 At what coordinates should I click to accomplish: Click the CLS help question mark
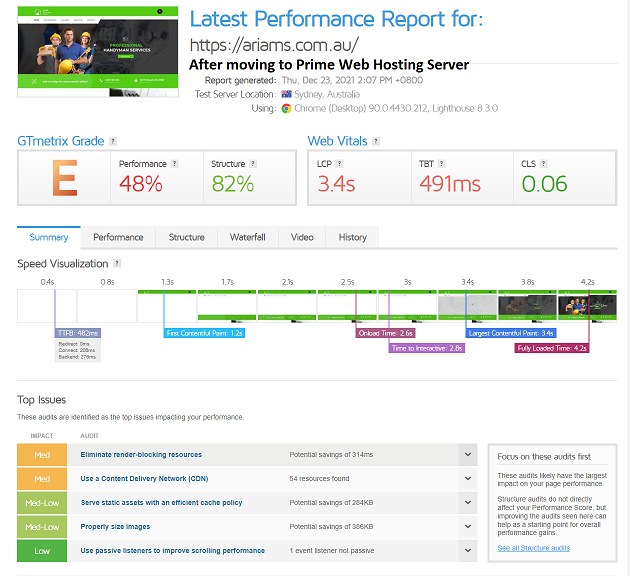pos(544,164)
